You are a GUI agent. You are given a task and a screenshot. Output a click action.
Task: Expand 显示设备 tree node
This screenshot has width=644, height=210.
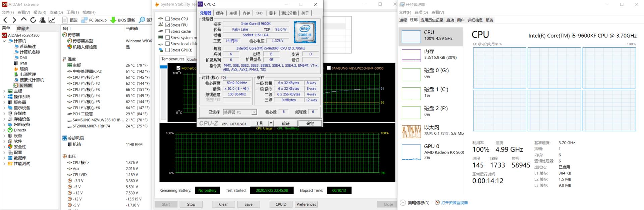4,108
